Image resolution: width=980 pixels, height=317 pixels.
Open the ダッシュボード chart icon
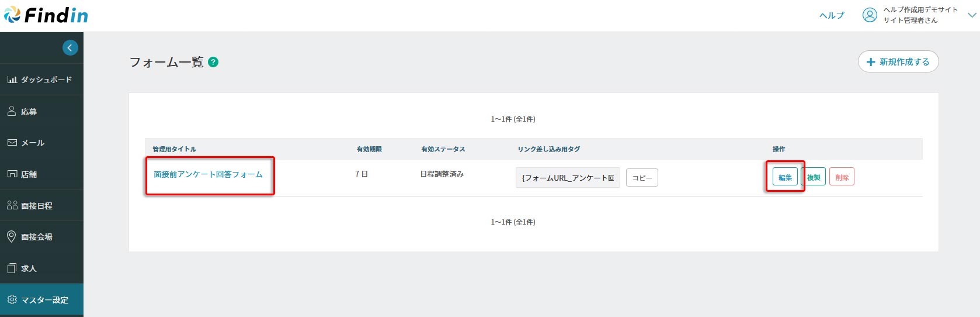pyautogui.click(x=12, y=80)
